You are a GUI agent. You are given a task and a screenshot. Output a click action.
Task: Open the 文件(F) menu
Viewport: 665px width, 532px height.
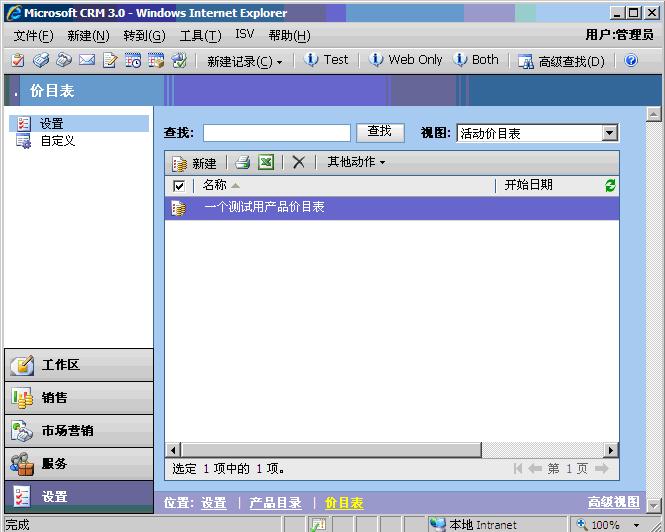33,36
